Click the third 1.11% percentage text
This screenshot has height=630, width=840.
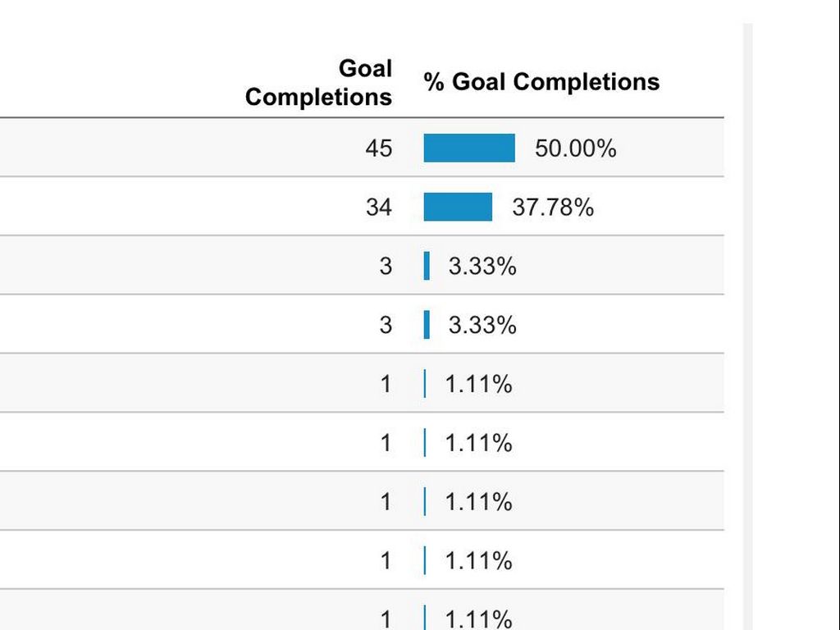(479, 502)
